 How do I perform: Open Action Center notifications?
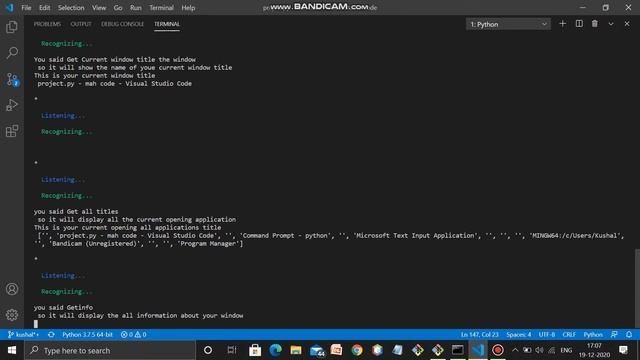click(623, 350)
